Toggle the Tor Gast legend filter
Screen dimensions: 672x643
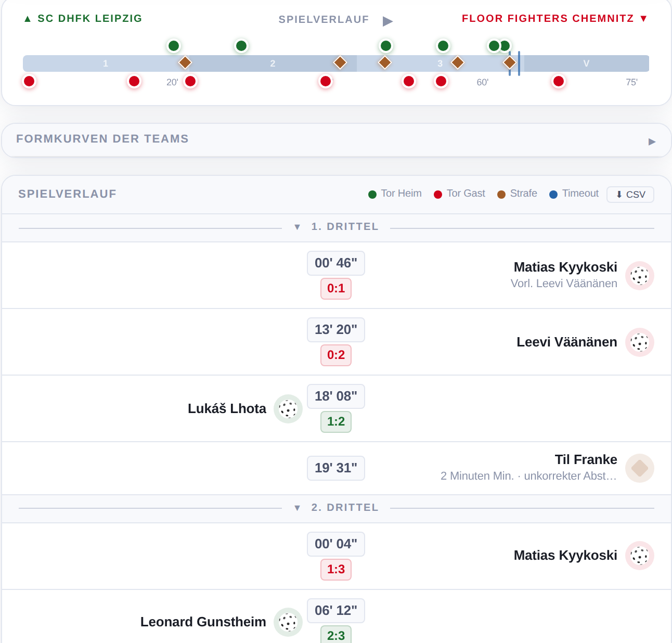click(x=459, y=194)
